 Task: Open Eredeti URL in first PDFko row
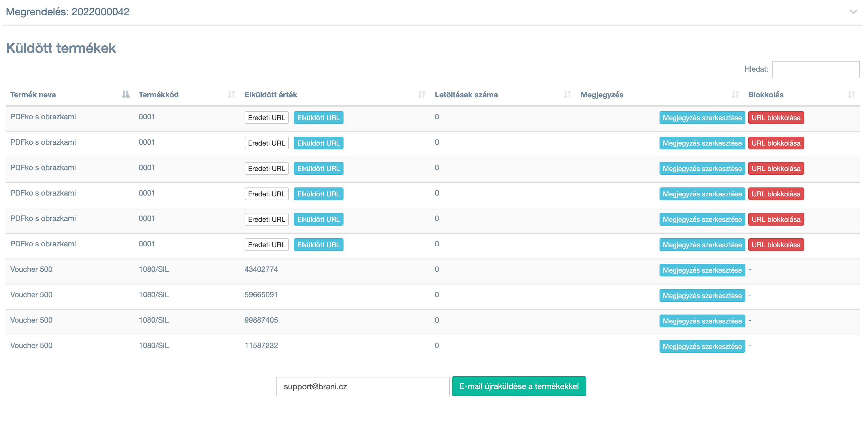[267, 118]
